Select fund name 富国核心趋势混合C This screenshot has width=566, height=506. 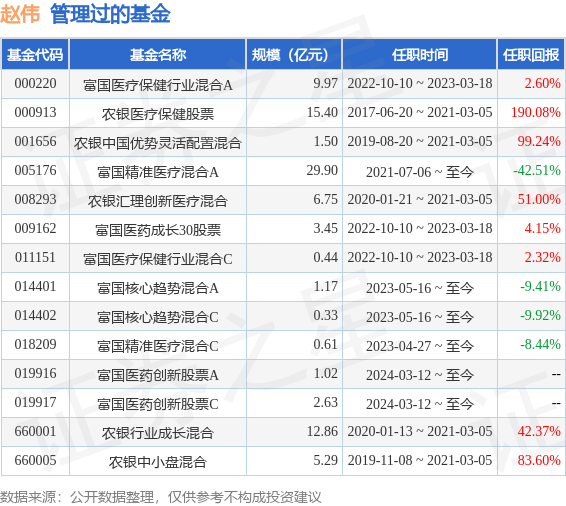pos(158,317)
